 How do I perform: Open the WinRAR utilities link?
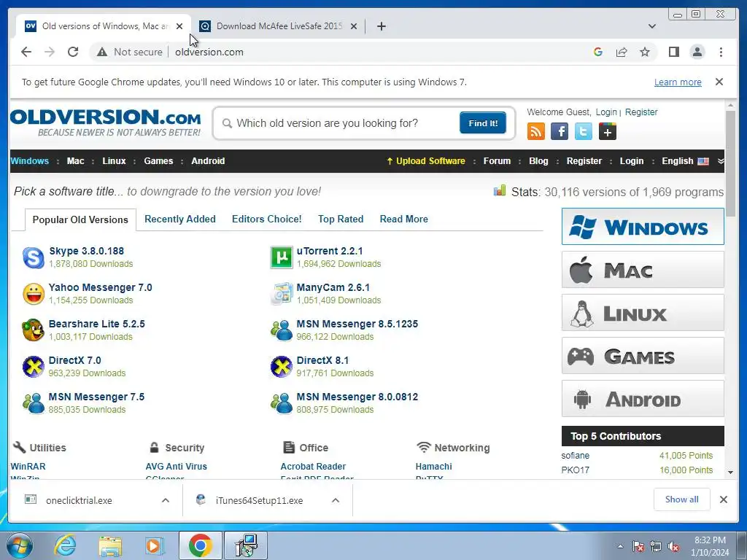coord(28,466)
